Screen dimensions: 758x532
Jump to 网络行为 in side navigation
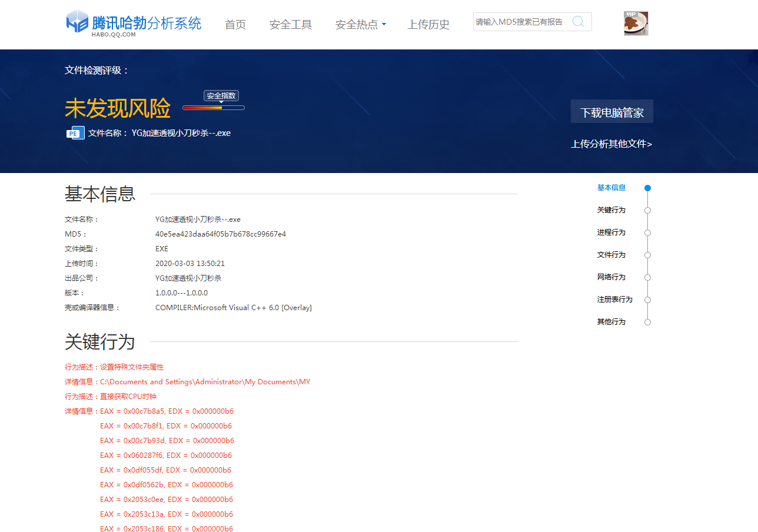[x=611, y=277]
